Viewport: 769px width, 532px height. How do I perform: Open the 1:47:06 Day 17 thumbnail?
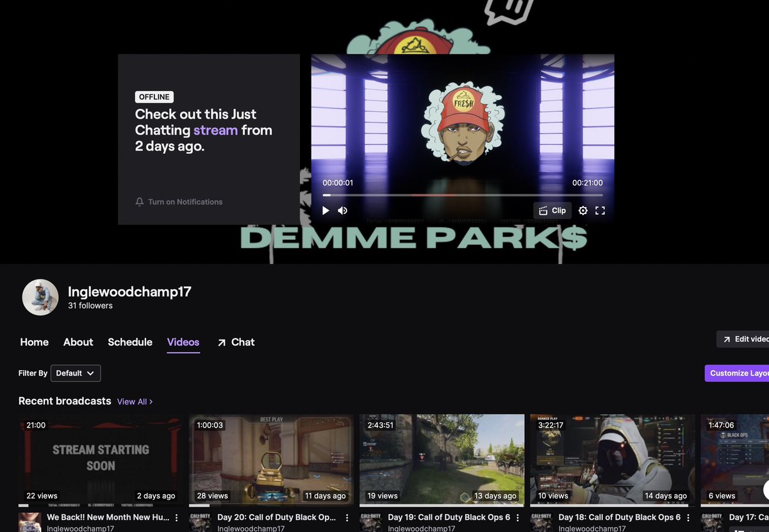(735, 460)
